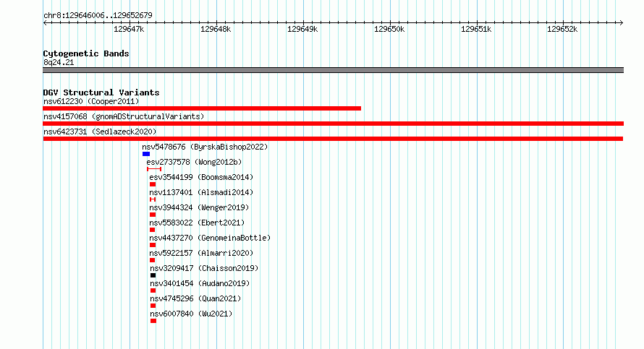Image resolution: width=644 pixels, height=349 pixels.
Task: Open nsv5922157 (Almarri2020) label
Action: [201, 253]
